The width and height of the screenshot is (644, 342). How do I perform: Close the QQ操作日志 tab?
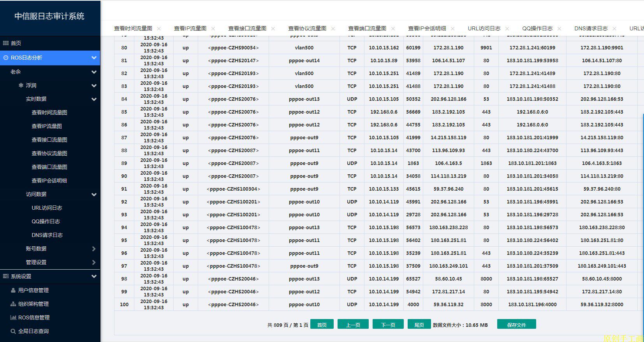559,28
